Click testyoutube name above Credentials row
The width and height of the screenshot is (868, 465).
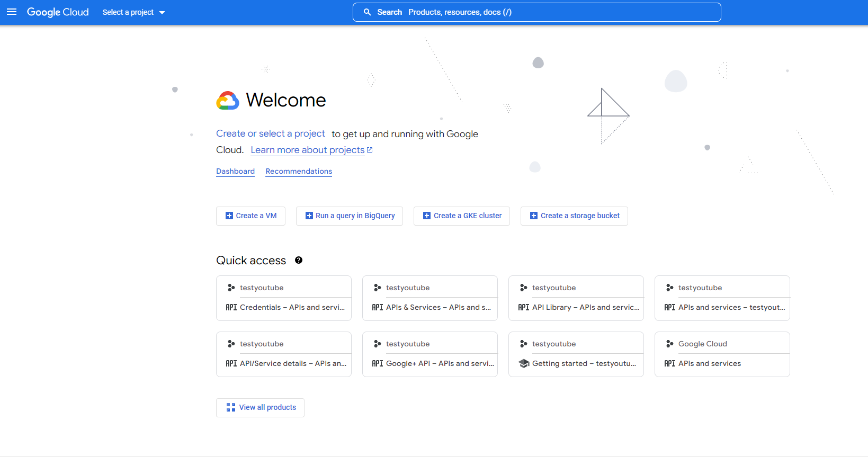pyautogui.click(x=262, y=288)
